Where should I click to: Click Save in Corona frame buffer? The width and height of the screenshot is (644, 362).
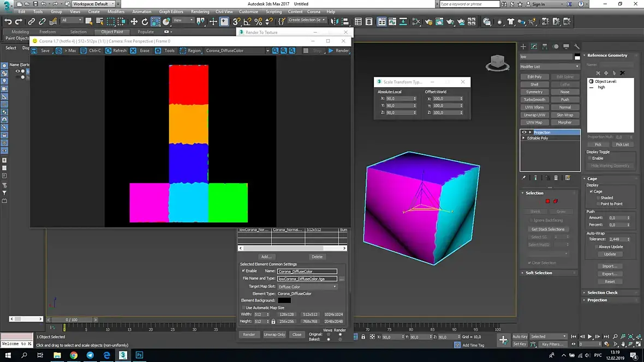click(x=45, y=51)
